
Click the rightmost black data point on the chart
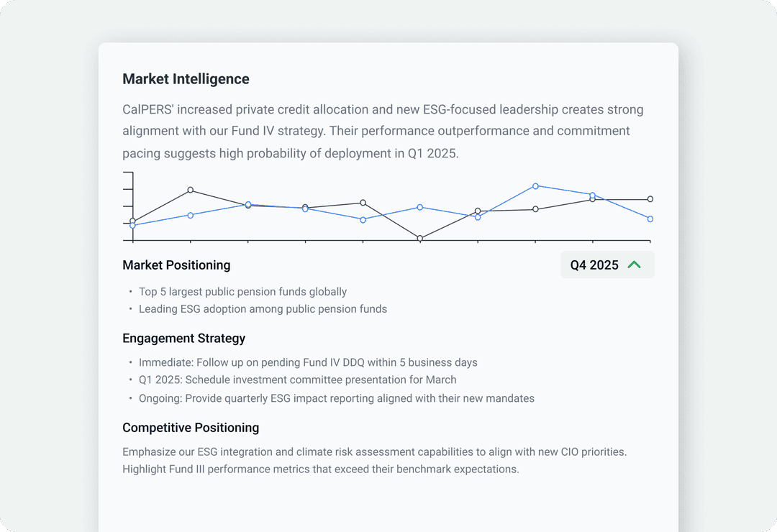tap(650, 198)
